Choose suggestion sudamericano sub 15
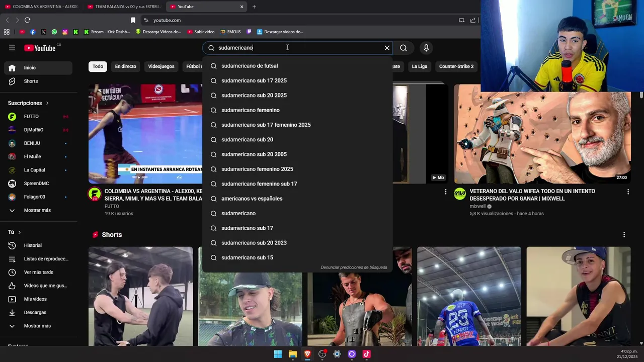This screenshot has width=644, height=362. coord(297,257)
